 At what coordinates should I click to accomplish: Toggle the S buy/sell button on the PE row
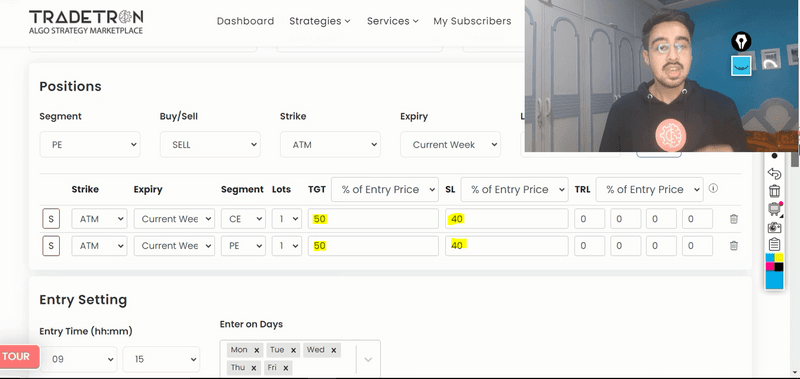(x=51, y=245)
